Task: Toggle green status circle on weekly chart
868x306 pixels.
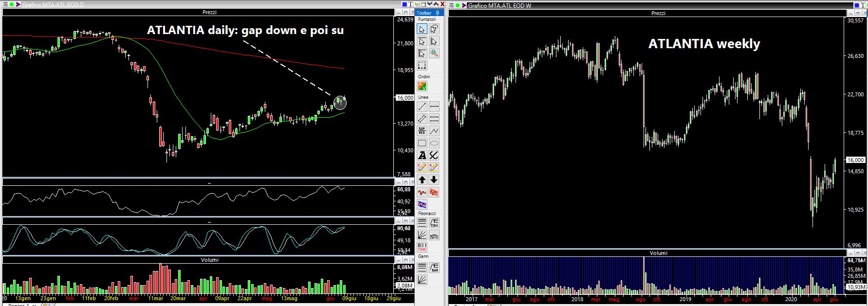Action: click(458, 5)
